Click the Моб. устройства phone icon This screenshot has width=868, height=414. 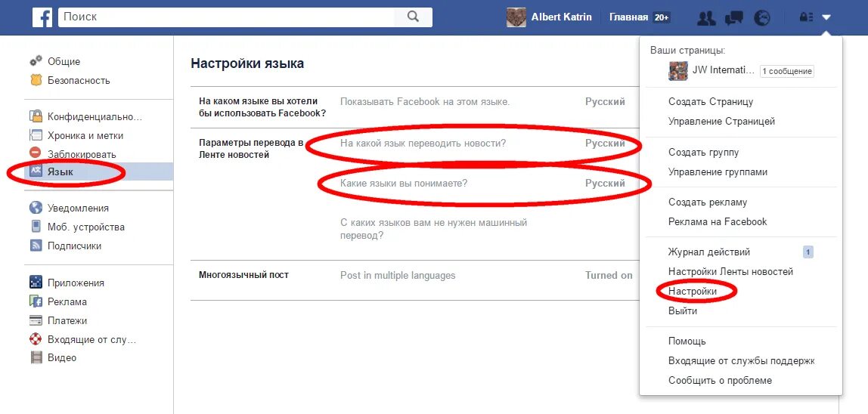tap(36, 227)
